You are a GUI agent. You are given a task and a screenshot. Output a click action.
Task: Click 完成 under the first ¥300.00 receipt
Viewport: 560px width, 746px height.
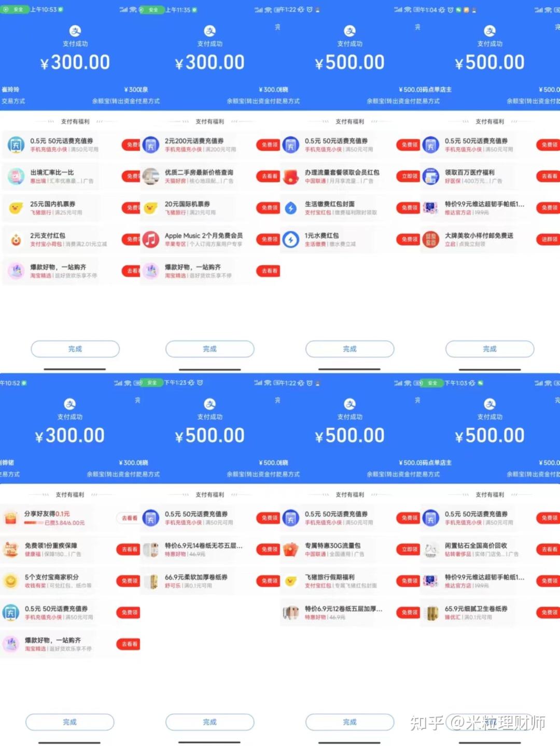[75, 349]
